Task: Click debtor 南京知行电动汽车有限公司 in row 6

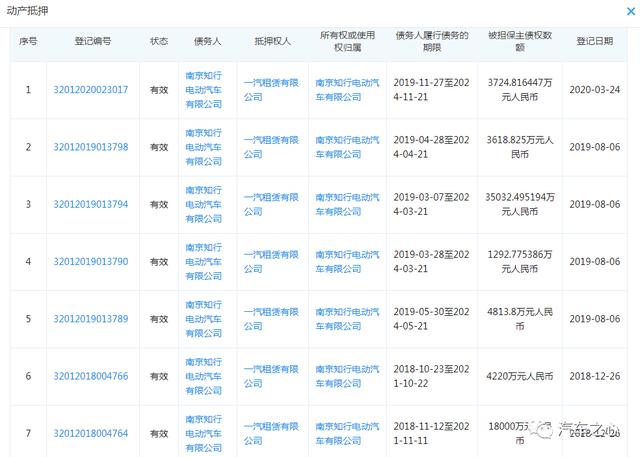Action: click(x=204, y=376)
